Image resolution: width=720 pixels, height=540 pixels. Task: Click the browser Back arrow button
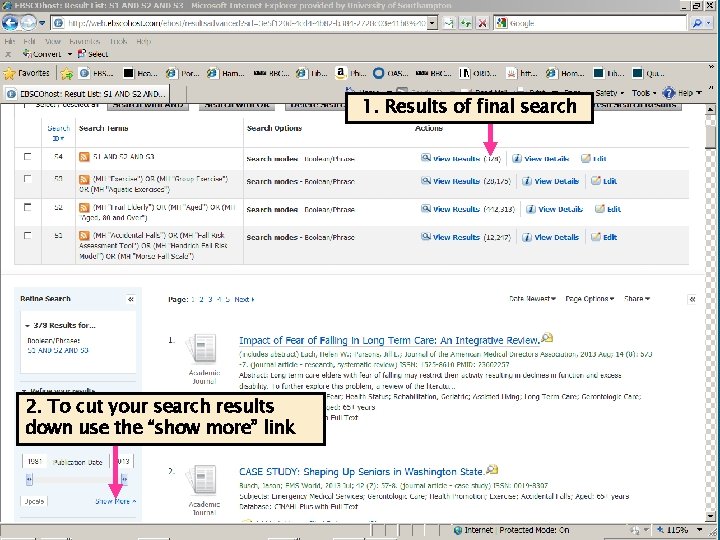pos(10,22)
